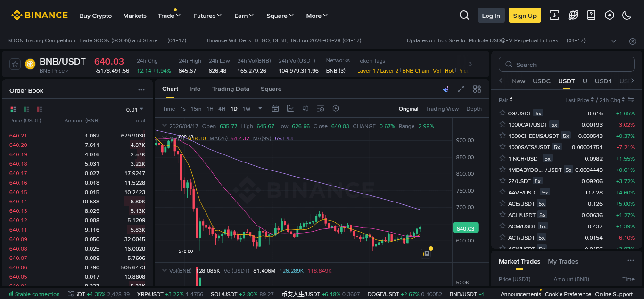Open Cookie Preference link

[568, 294]
